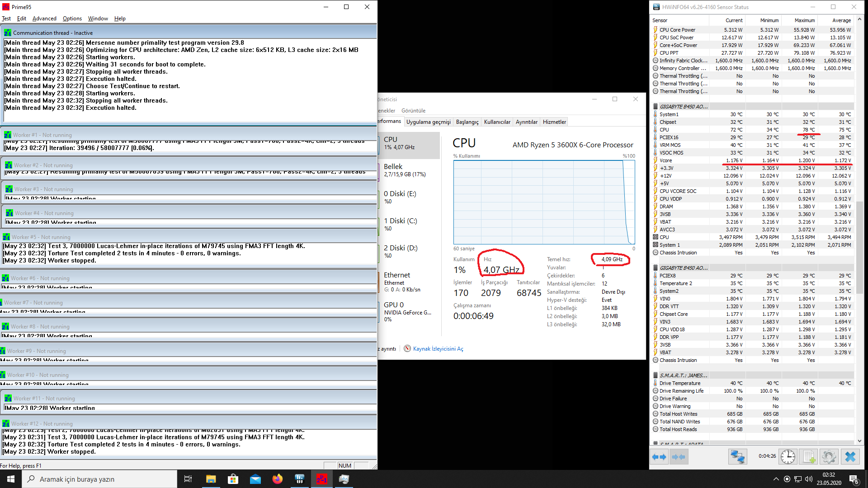This screenshot has height=488, width=868.
Task: Open HWiNFO sensor settings gear icon
Action: 829,457
